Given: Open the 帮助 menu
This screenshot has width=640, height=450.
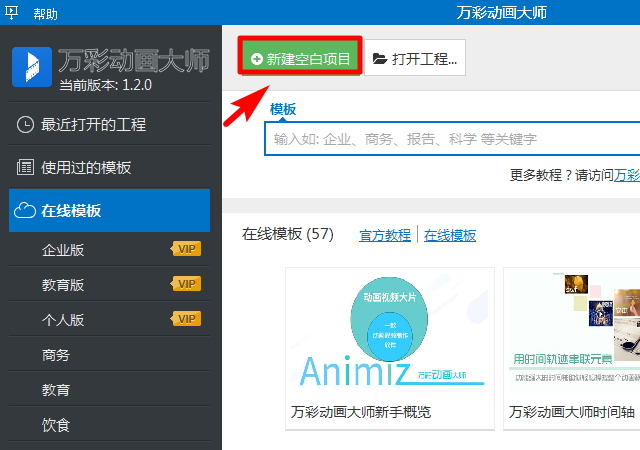Looking at the screenshot, I should point(46,12).
